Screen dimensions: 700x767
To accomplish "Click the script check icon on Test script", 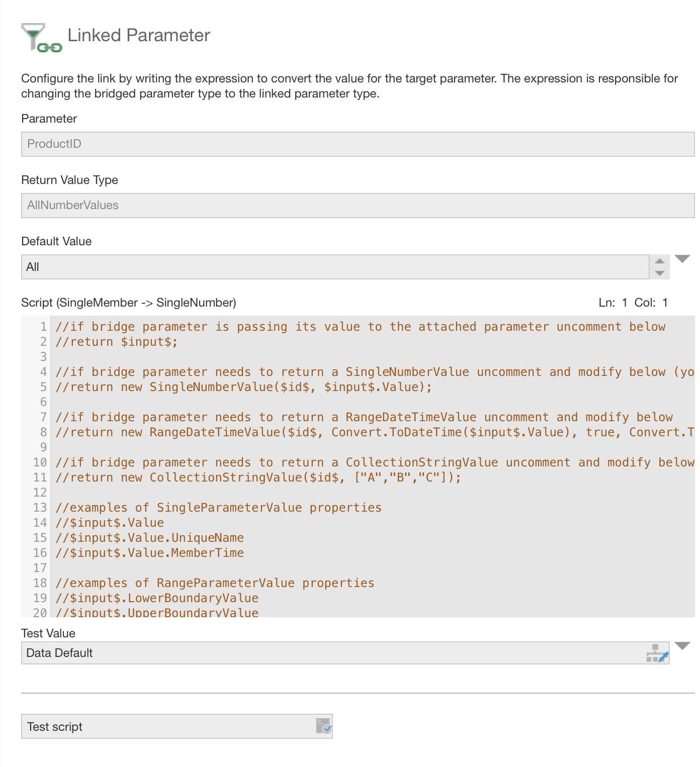I will click(323, 726).
